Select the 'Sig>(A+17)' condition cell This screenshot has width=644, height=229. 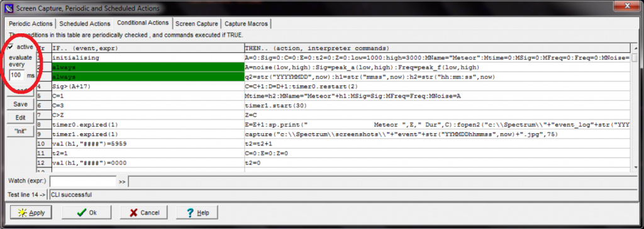click(x=148, y=87)
